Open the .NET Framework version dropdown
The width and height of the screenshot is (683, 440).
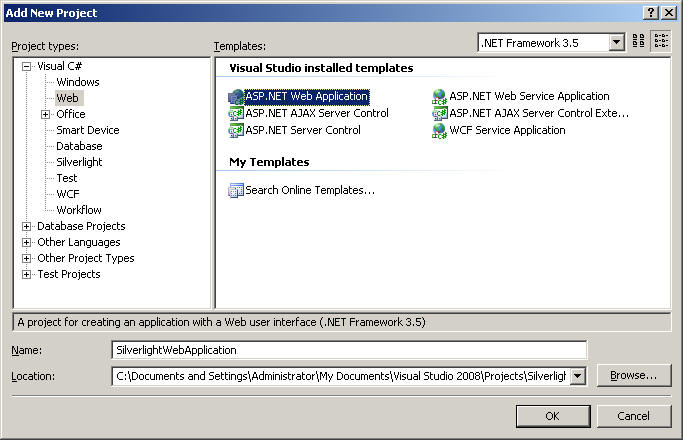(x=616, y=43)
